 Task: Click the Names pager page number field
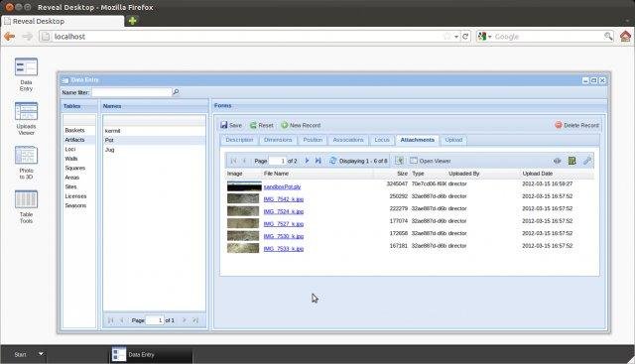pyautogui.click(x=155, y=320)
